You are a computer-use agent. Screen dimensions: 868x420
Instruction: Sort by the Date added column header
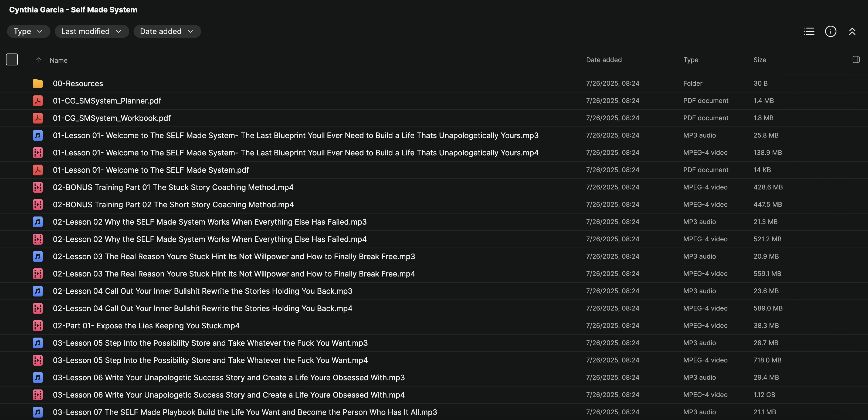603,60
